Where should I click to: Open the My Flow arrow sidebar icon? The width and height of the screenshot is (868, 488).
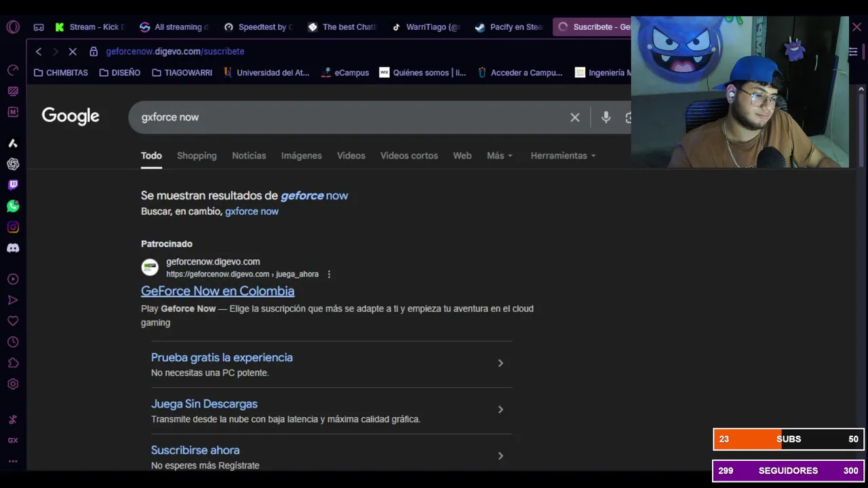tap(13, 300)
